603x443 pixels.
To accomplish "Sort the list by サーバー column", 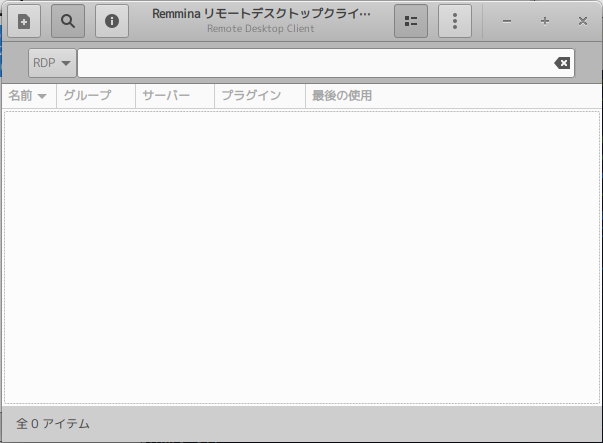I will click(x=166, y=96).
